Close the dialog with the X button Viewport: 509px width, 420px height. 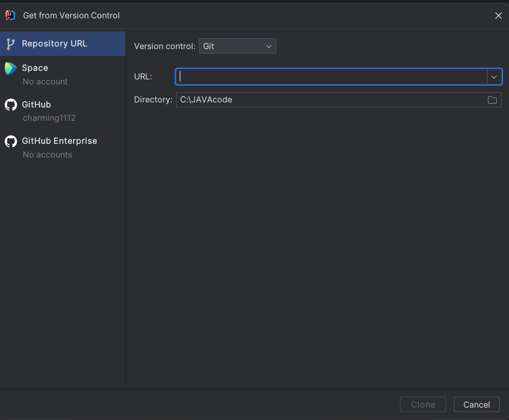pos(498,16)
